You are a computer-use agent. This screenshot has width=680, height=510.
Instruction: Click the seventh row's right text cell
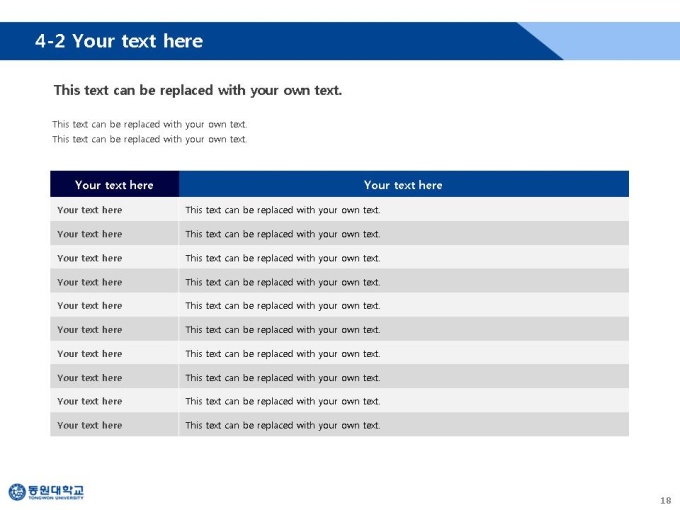pos(404,353)
